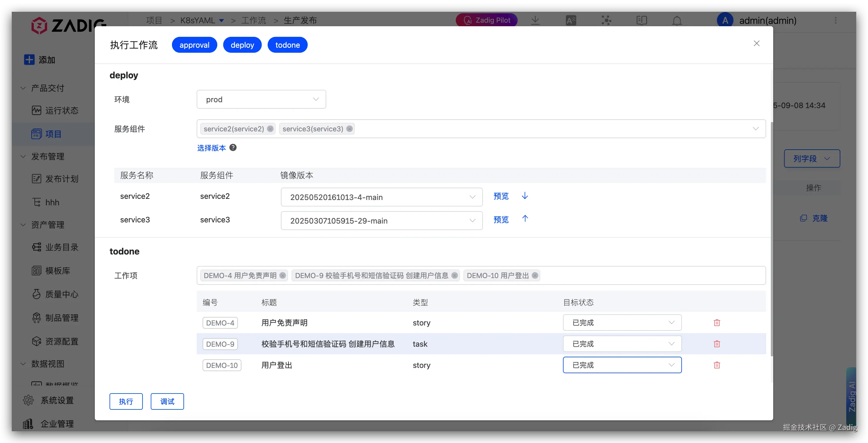The image size is (868, 443).
Task: Remove DEMO-9 tag from 工作项 field
Action: (x=455, y=275)
